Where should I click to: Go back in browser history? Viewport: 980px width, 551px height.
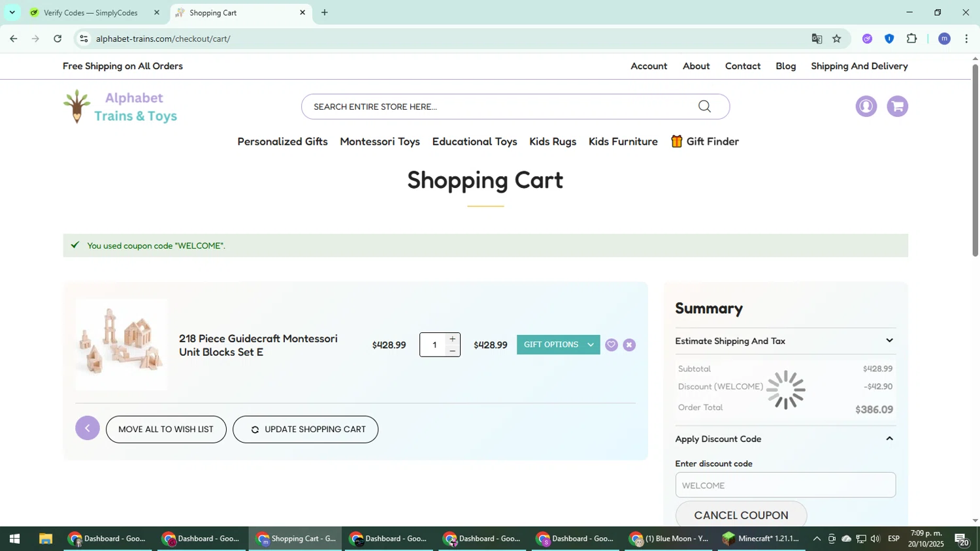click(14, 39)
